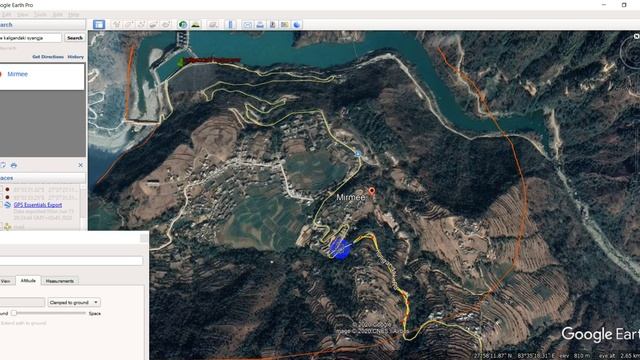Start Record a Tour tool

coord(166,25)
